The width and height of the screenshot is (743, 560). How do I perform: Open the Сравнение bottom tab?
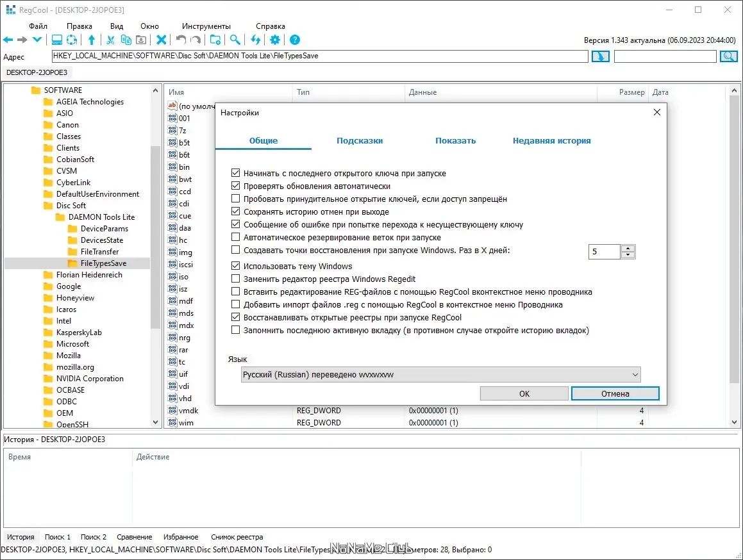(135, 537)
